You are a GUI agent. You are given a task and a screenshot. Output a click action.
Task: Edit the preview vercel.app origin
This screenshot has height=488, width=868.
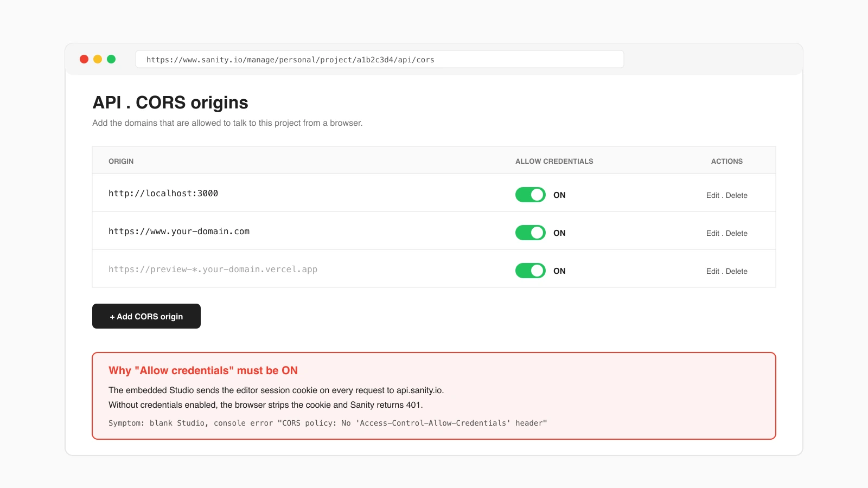point(712,271)
